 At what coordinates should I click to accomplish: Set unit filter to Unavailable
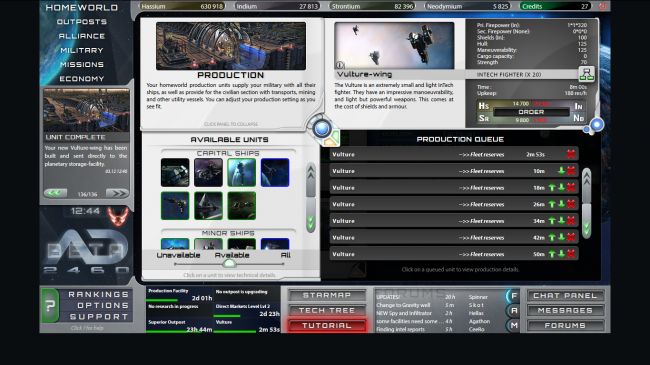click(x=178, y=255)
